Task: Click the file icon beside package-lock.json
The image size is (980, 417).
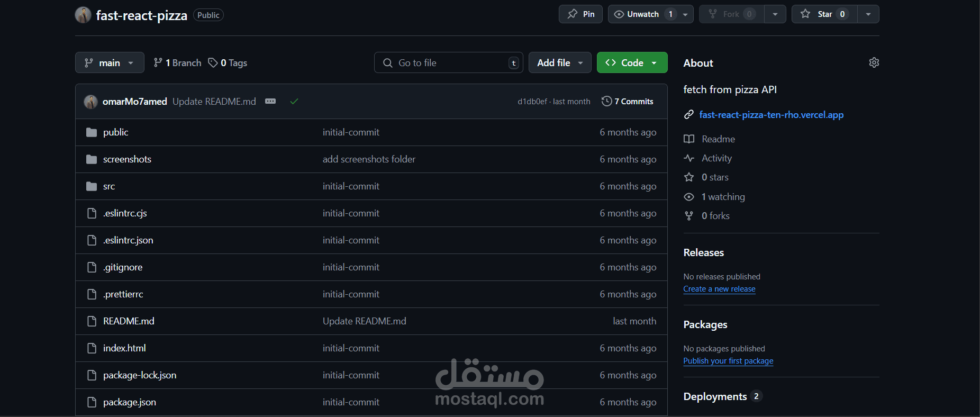Action: click(92, 375)
